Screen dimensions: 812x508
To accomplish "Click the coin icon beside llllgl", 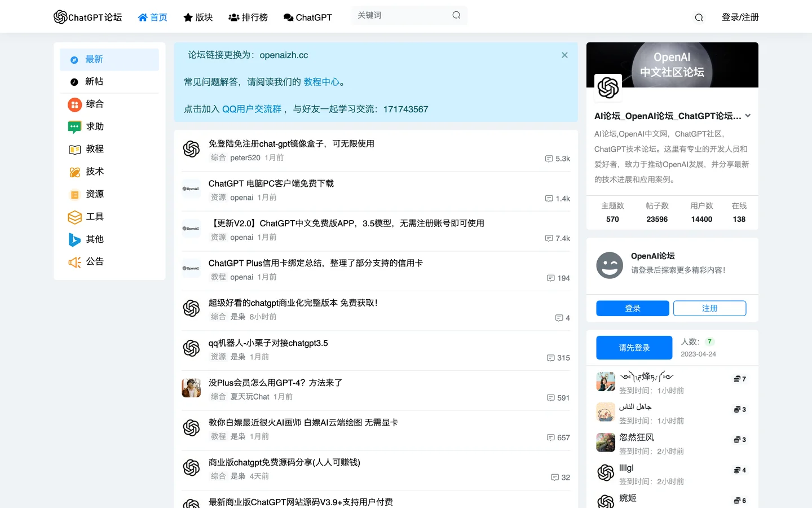I will (x=737, y=470).
